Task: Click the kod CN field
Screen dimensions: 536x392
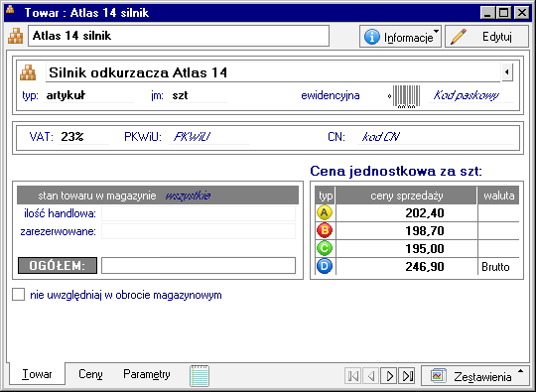Action: tap(435, 137)
